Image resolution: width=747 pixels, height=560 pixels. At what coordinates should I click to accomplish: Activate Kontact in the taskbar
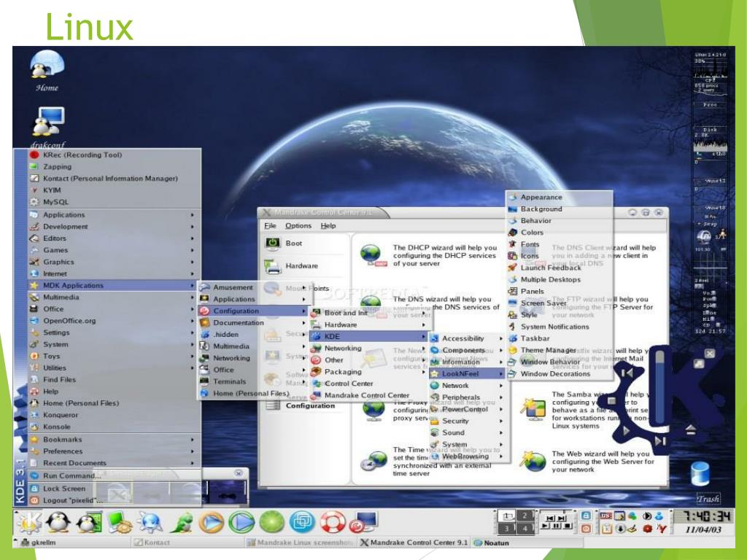pyautogui.click(x=187, y=542)
